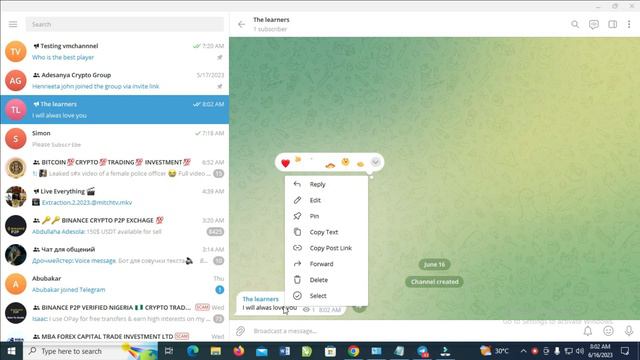
Task: Choose Delete in the context menu
Action: [x=326, y=280]
